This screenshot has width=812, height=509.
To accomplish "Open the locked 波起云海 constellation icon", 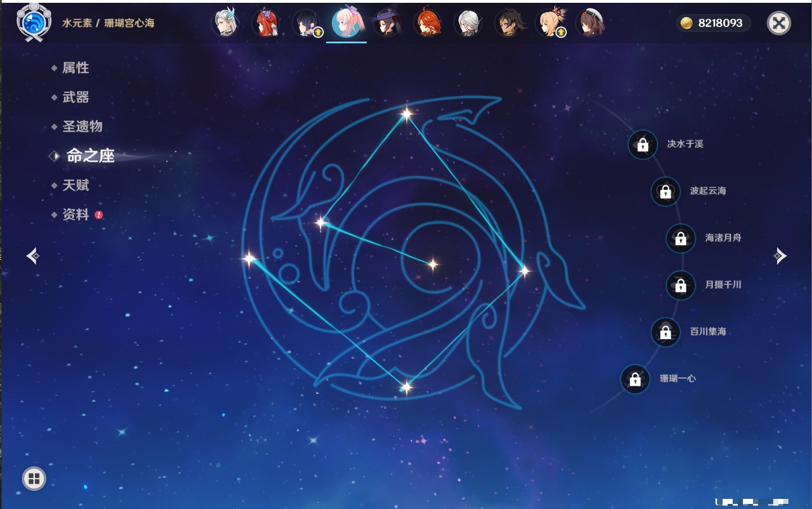I will coord(665,191).
